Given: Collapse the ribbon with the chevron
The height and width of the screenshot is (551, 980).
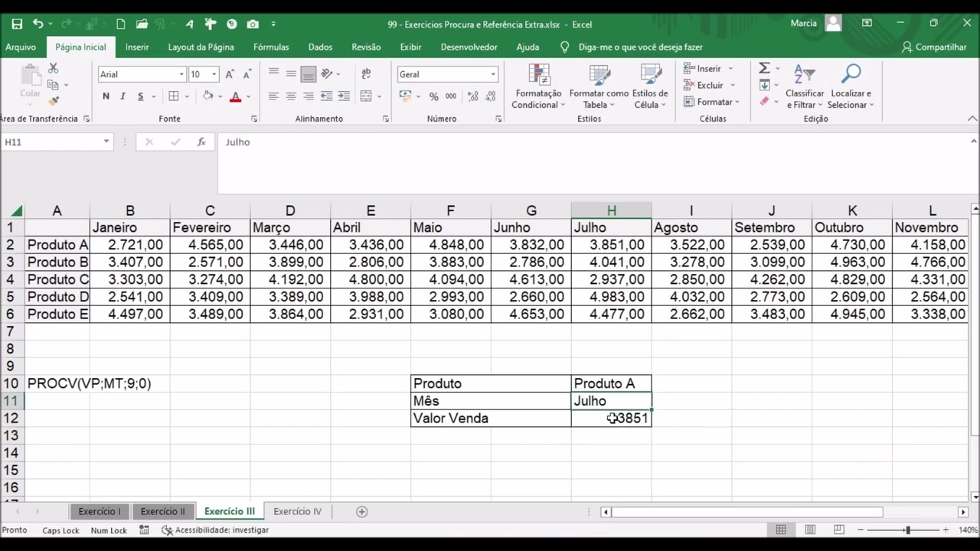Looking at the screenshot, I should (x=973, y=119).
